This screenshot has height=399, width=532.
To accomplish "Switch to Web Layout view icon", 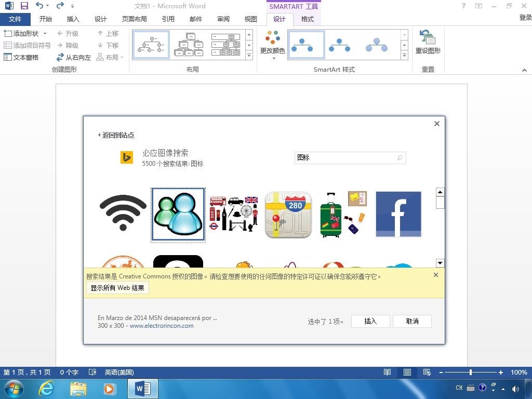I will [427, 372].
